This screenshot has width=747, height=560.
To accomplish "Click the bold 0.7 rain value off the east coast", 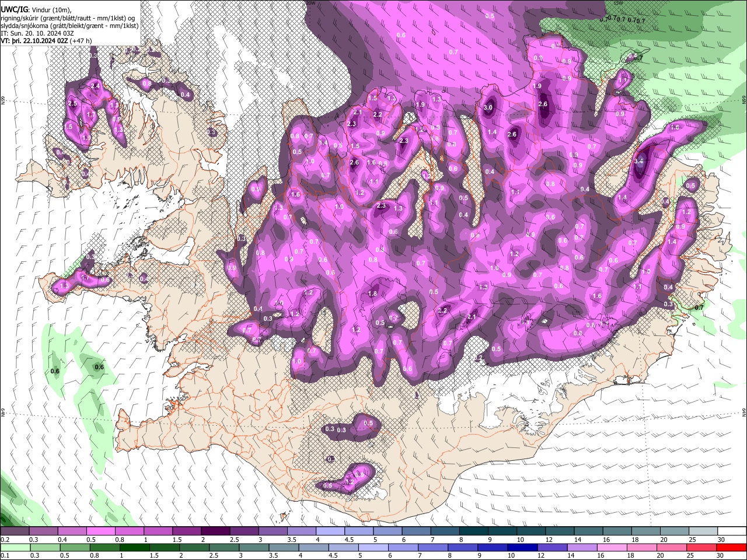I will 700,307.
